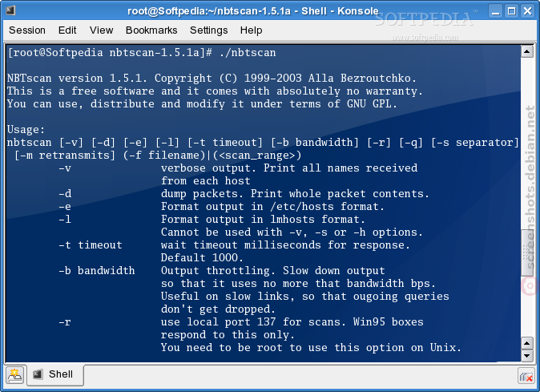The height and width of the screenshot is (392, 540).
Task: Click the lower scroll up arrow above down arrow
Action: 527,343
